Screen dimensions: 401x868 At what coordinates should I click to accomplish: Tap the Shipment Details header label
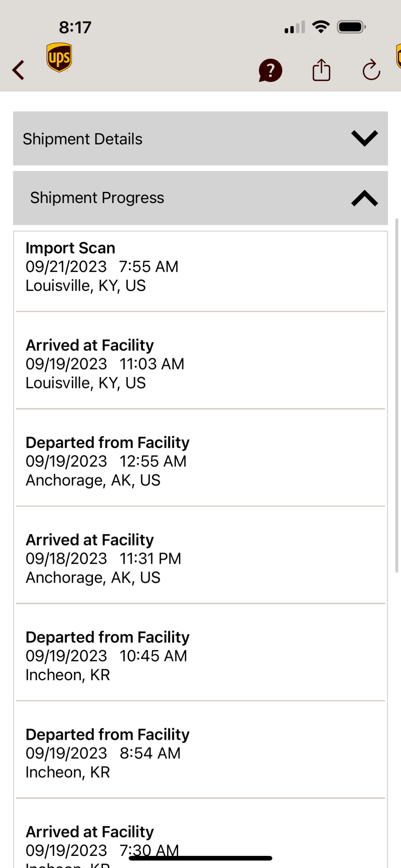[83, 139]
